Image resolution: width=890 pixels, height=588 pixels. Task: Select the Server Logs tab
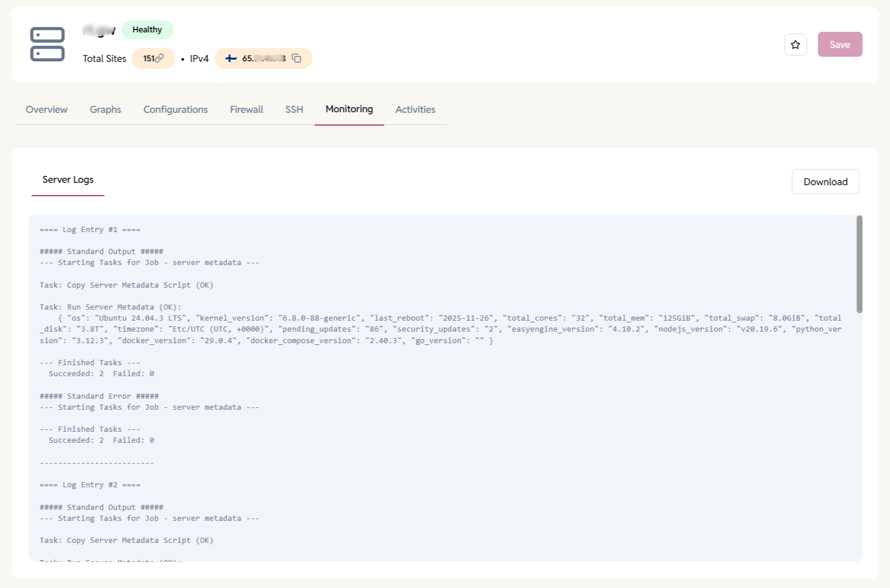coord(68,179)
